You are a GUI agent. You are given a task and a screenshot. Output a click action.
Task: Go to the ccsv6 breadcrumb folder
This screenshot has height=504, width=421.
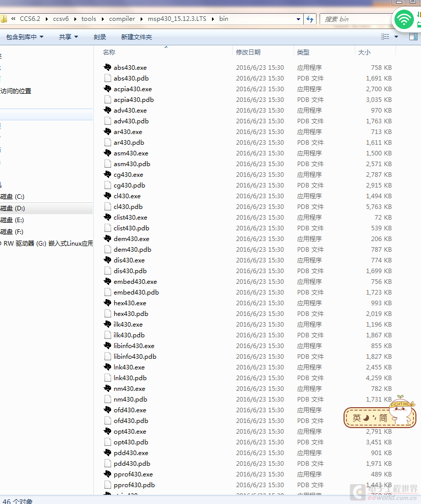point(61,19)
